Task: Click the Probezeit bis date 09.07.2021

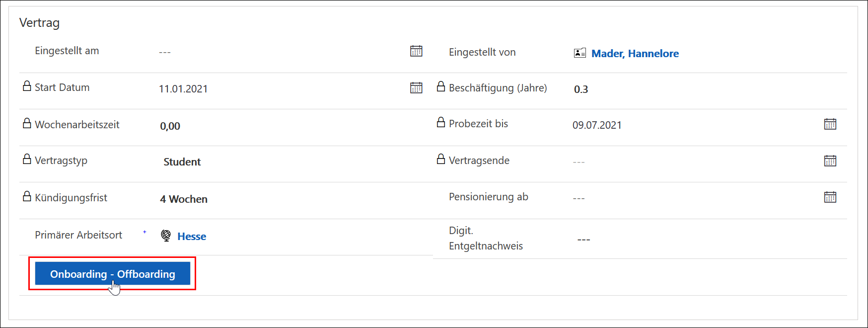Action: click(x=597, y=125)
